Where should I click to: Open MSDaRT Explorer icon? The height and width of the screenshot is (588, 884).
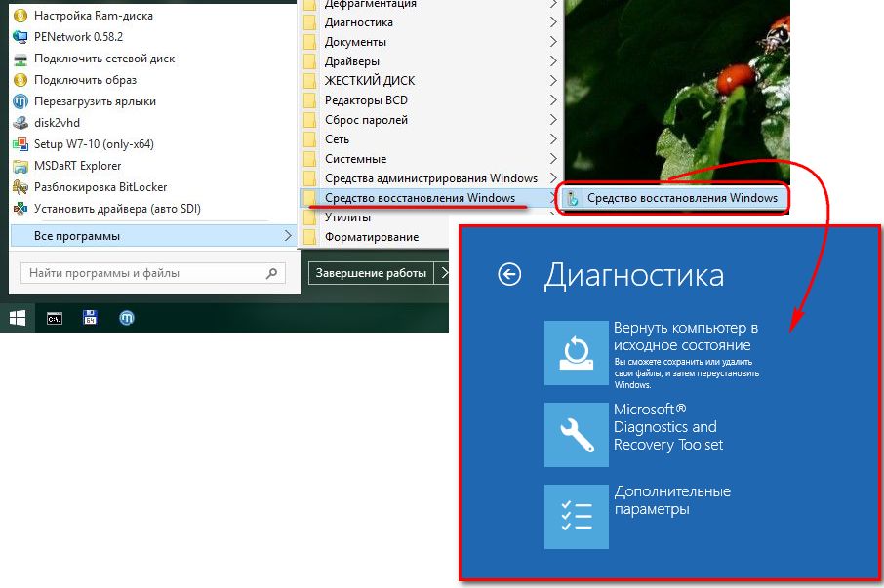[20, 166]
